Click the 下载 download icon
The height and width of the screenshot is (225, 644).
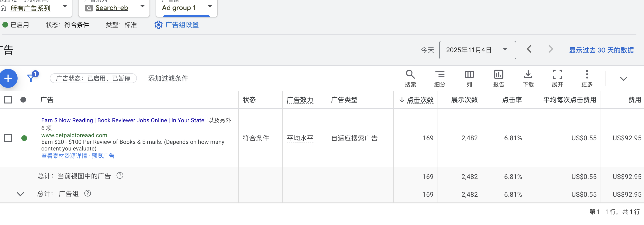[x=528, y=78]
